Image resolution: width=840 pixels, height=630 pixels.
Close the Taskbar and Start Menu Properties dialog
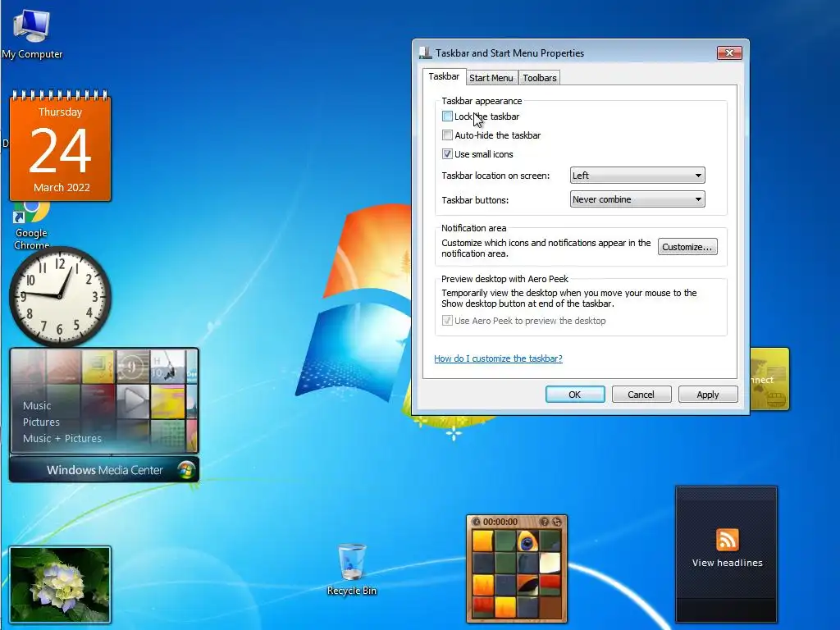[729, 52]
